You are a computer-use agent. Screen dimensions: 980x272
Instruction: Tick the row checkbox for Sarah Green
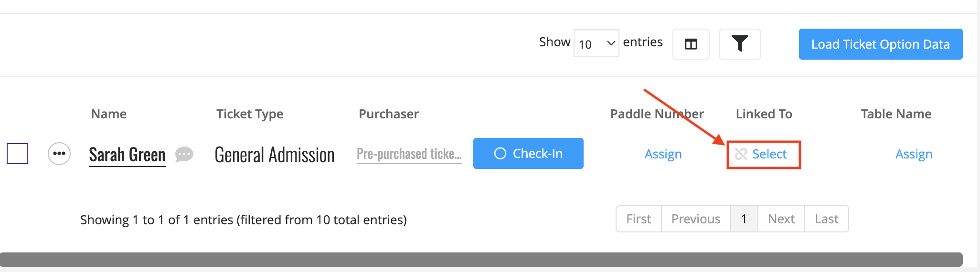17,154
